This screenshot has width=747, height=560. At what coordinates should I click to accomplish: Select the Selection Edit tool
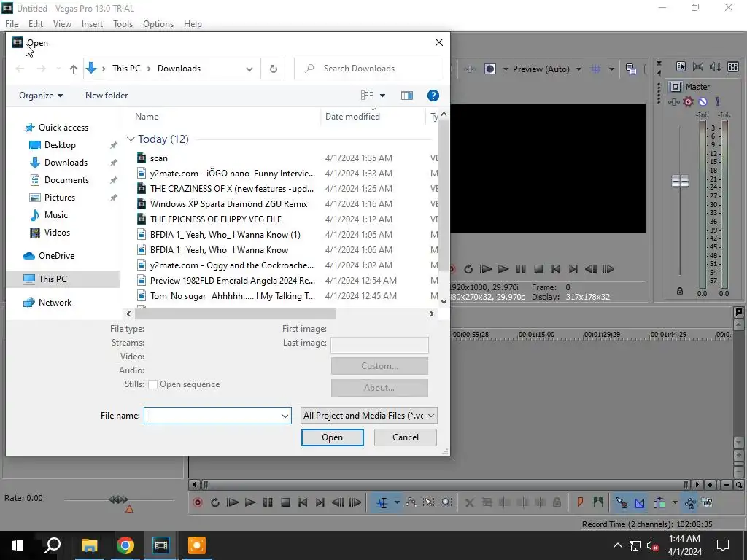pyautogui.click(x=429, y=502)
